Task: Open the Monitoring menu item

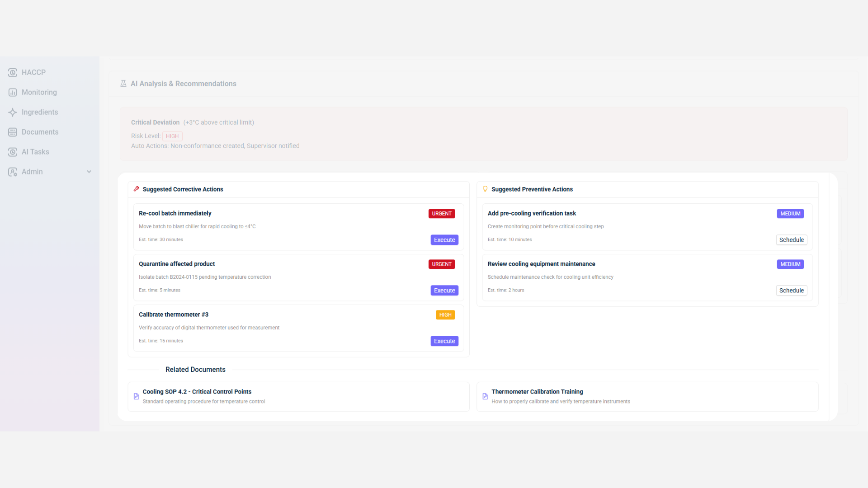Action: 39,92
